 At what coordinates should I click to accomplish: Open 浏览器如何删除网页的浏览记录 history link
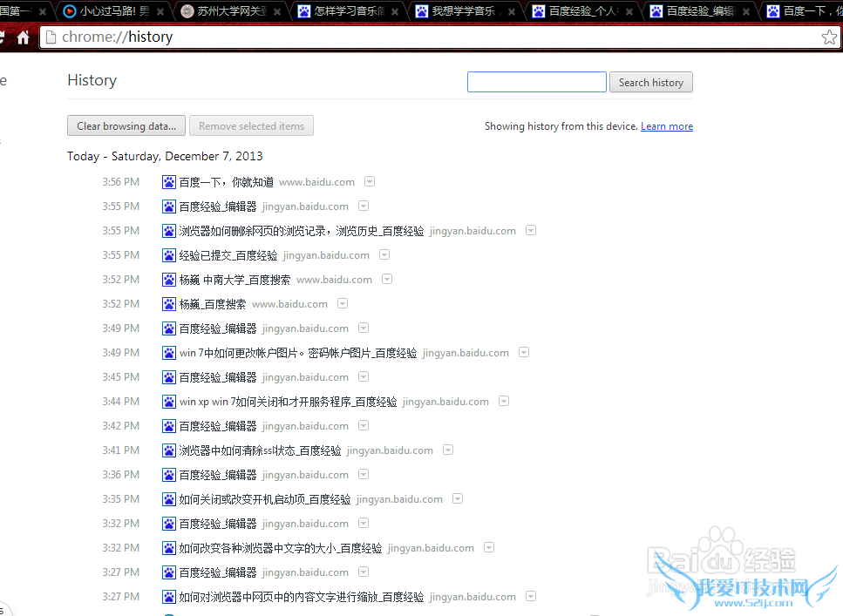pyautogui.click(x=301, y=231)
